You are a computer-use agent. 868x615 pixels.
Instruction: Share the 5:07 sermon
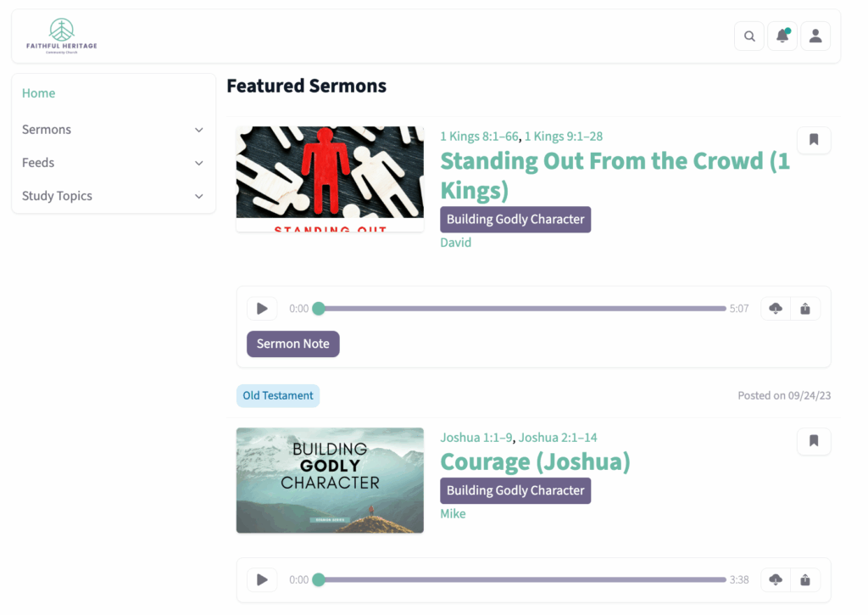[805, 309]
